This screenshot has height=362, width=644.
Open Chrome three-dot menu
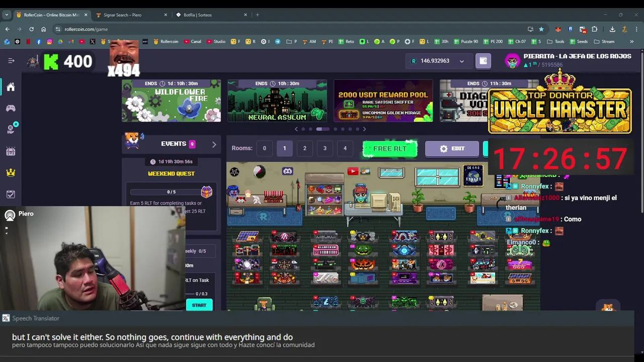point(636,29)
